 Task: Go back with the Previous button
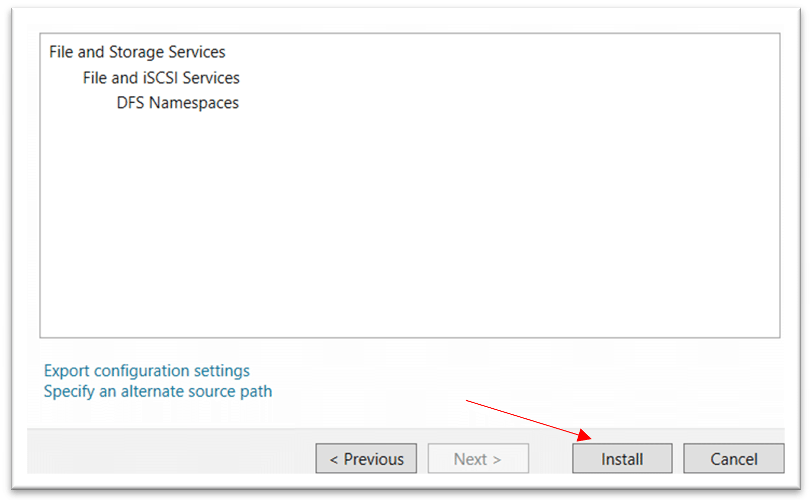point(366,459)
